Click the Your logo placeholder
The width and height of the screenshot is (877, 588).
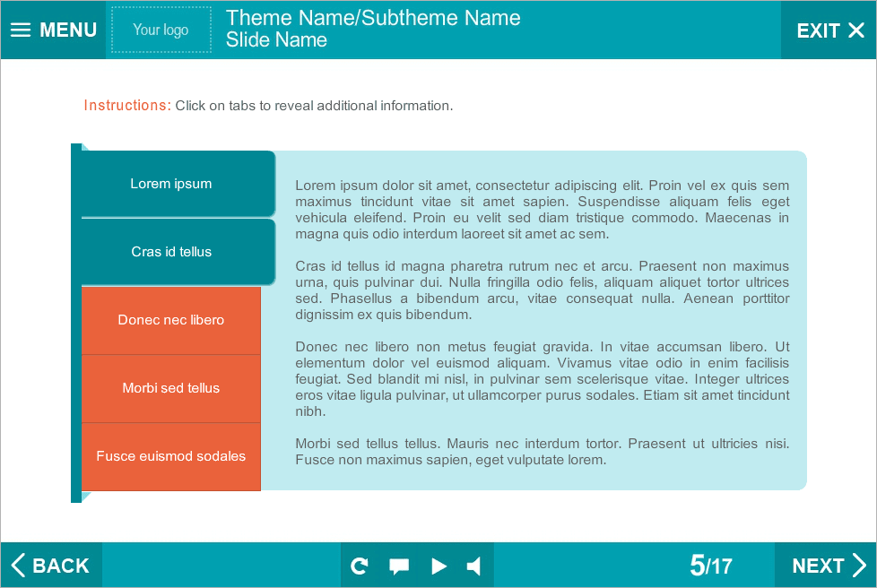pos(161,30)
